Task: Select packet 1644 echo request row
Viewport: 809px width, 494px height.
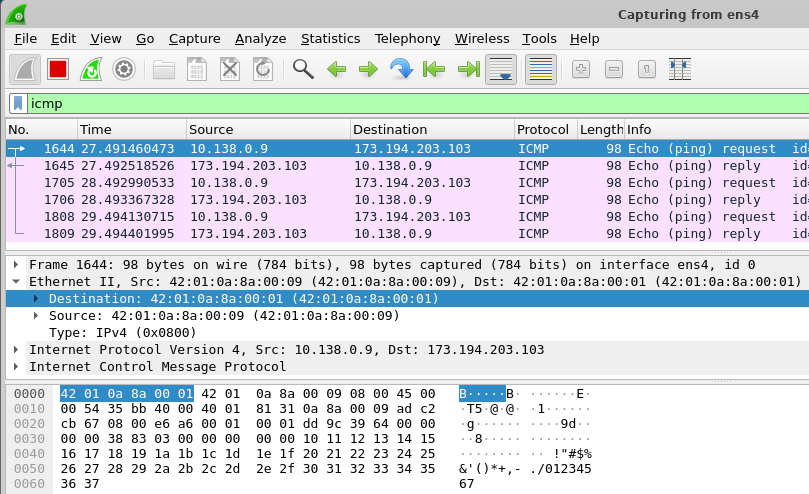Action: [x=408, y=149]
